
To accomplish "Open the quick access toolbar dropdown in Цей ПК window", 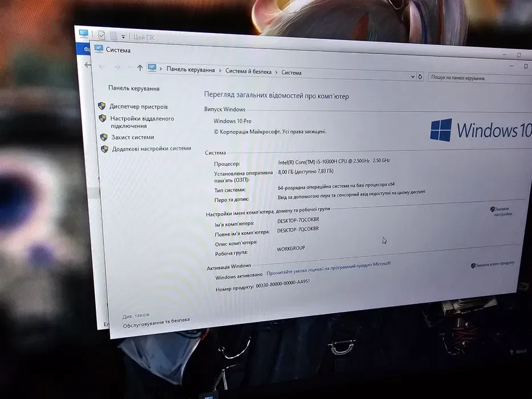I will click(123, 37).
